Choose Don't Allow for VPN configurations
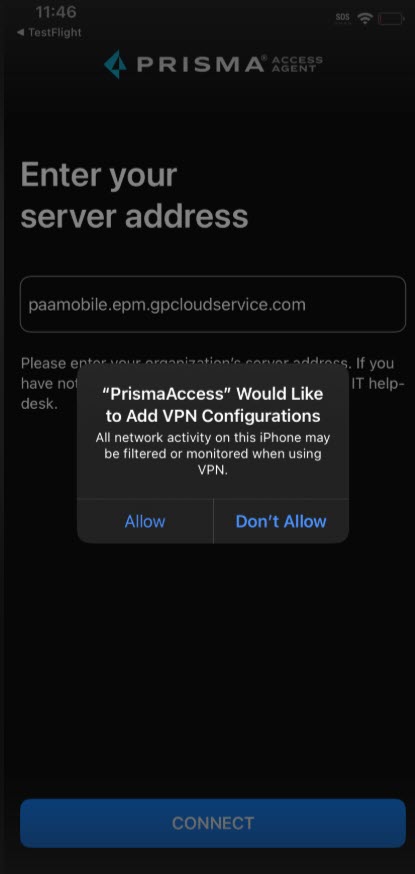This screenshot has height=874, width=415. (281, 521)
